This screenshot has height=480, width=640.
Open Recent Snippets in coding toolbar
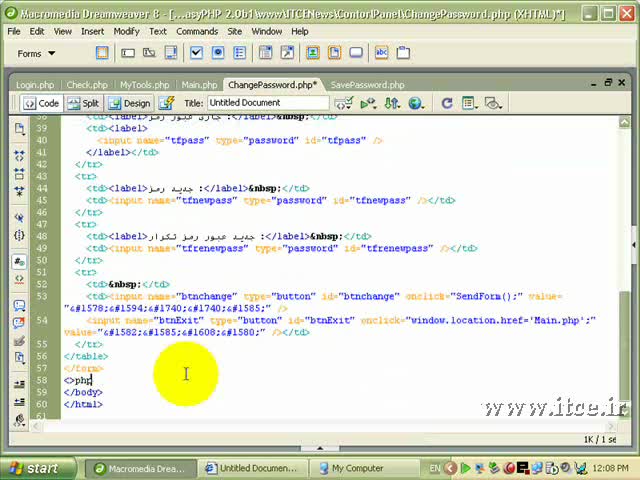(x=19, y=358)
